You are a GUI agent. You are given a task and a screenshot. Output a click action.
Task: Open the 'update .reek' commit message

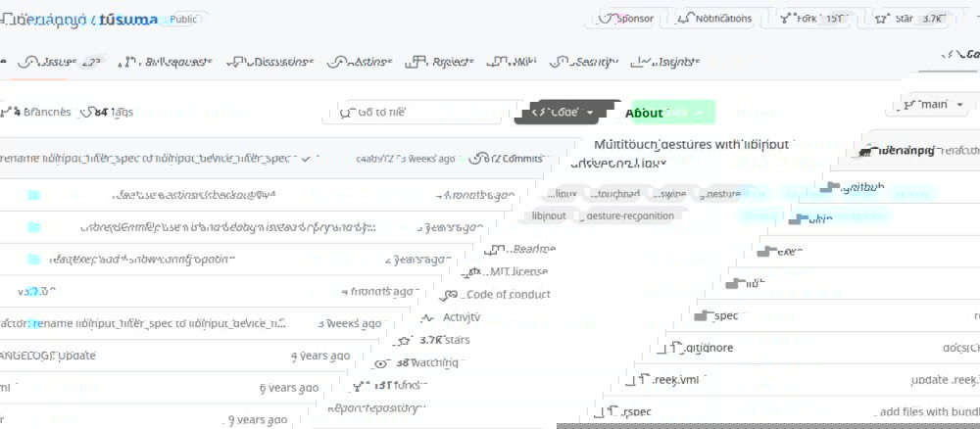pyautogui.click(x=946, y=380)
